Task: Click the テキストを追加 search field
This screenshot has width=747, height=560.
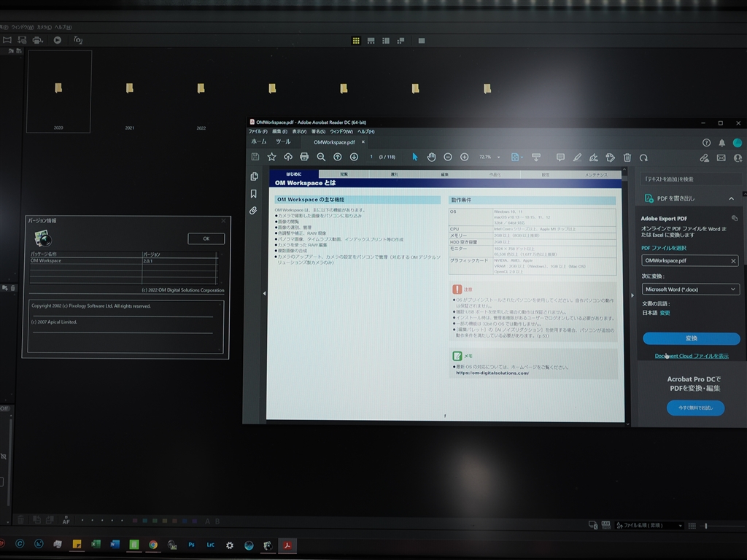Action: pos(690,179)
